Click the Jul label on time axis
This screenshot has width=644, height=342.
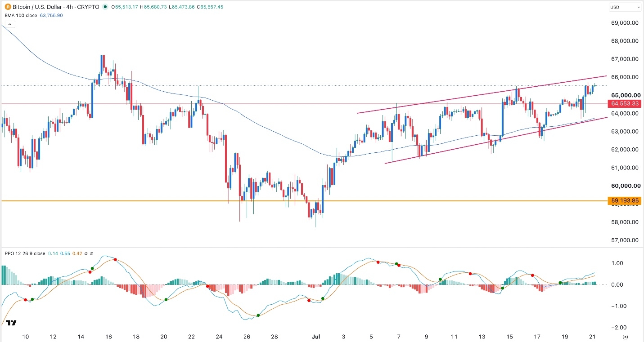[x=315, y=336]
